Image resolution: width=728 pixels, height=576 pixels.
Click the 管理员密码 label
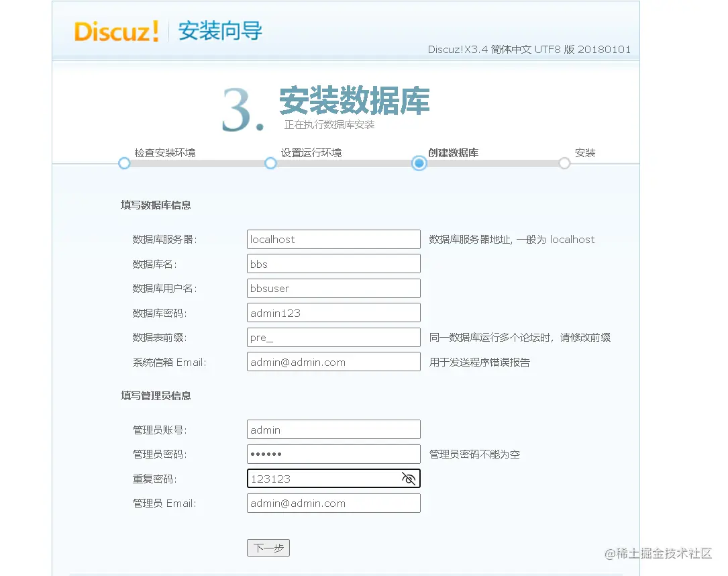coord(160,454)
